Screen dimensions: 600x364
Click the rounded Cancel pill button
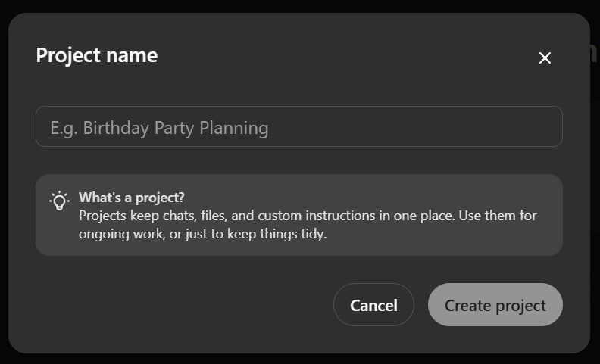373,305
